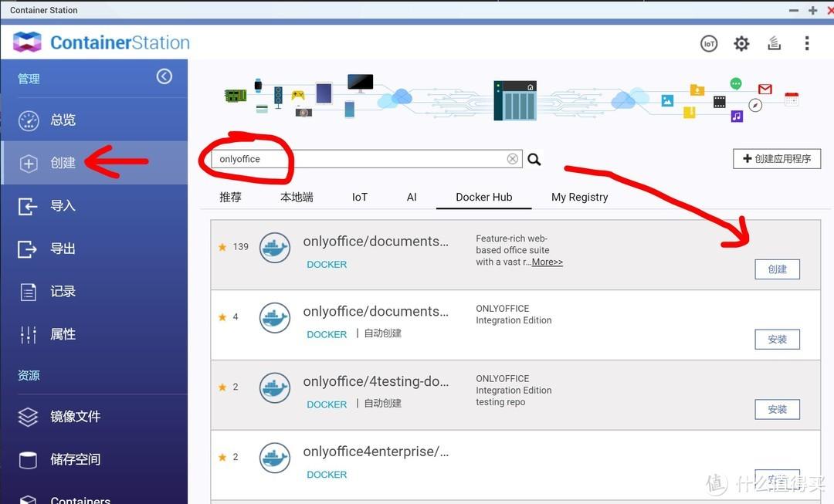Screen dimensions: 834x504
Task: Open 属性 preferences in the sidebar
Action: [94, 334]
